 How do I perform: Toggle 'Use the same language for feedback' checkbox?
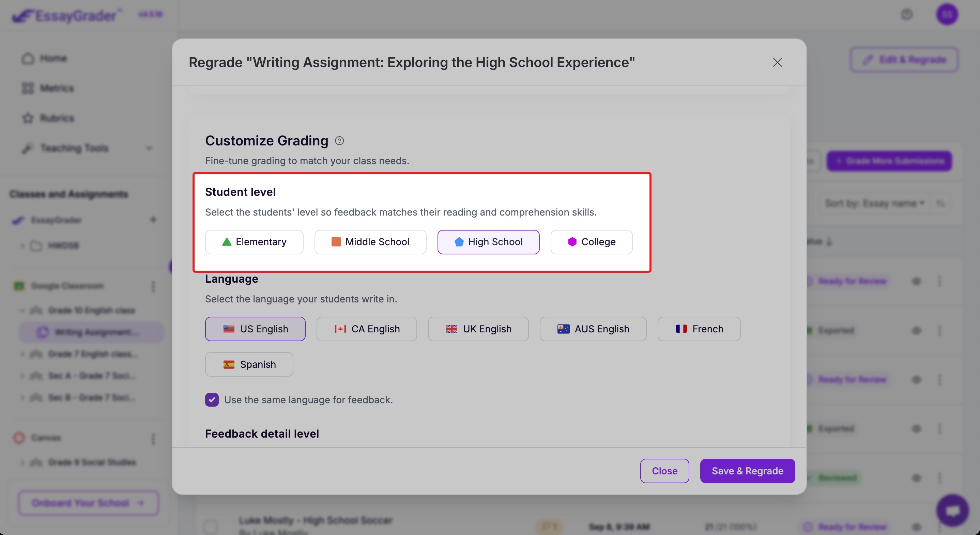pyautogui.click(x=212, y=400)
